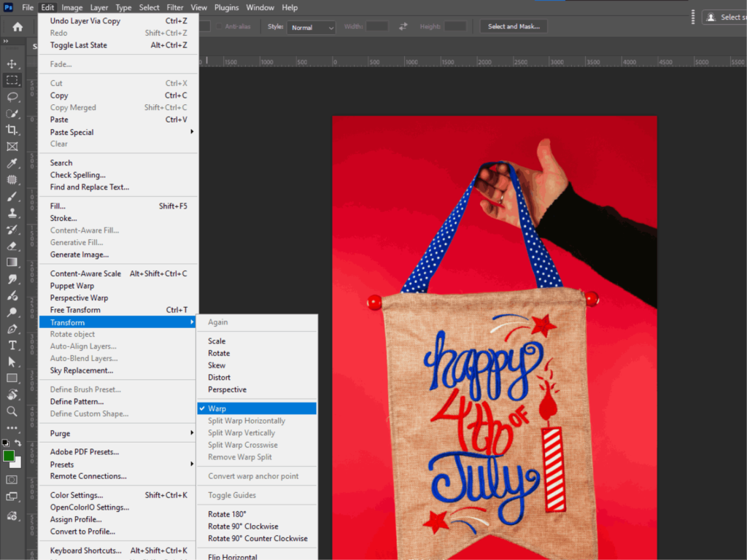Click the white background color swatch
This screenshot has width=747, height=560.
click(x=18, y=463)
